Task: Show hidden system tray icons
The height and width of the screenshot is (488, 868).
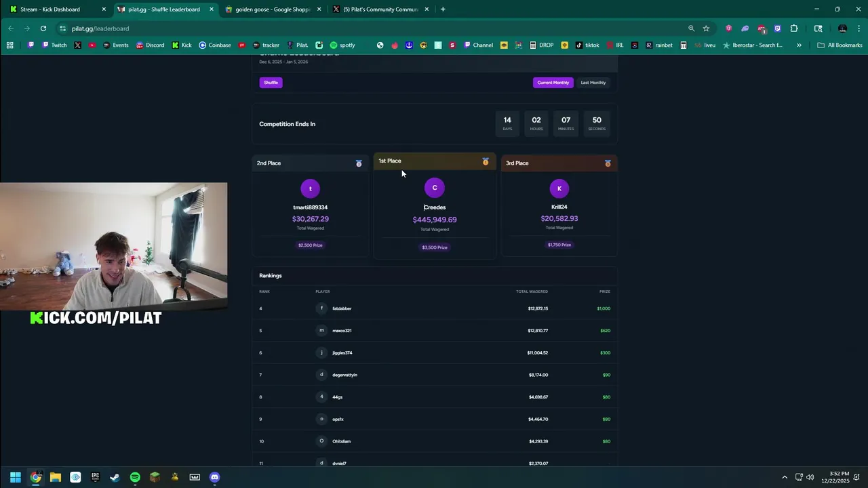Action: tap(785, 477)
